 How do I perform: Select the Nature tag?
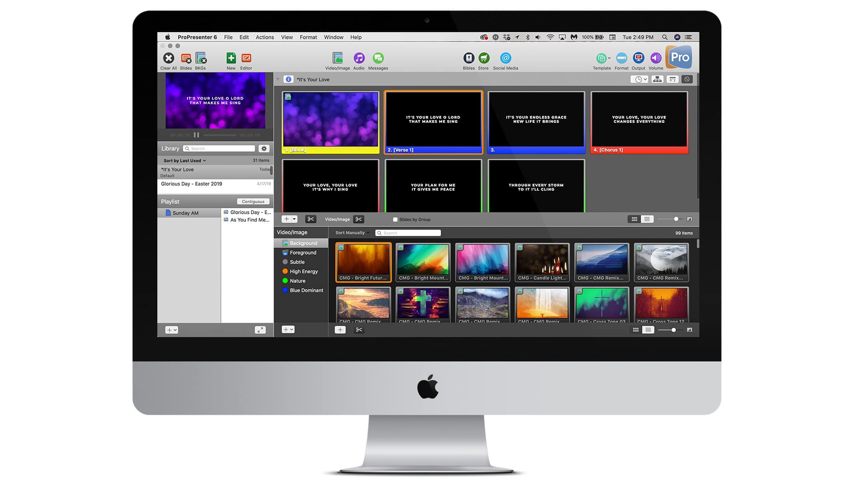(x=301, y=281)
